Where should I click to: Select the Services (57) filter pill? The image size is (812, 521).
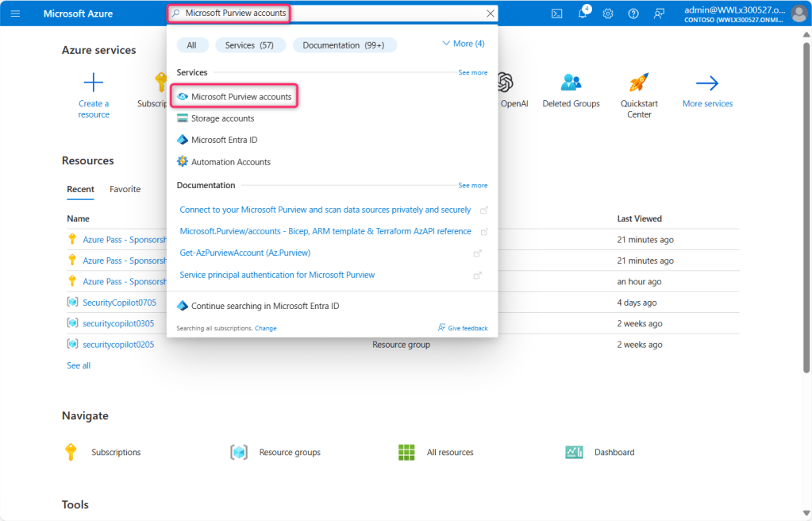click(x=249, y=45)
